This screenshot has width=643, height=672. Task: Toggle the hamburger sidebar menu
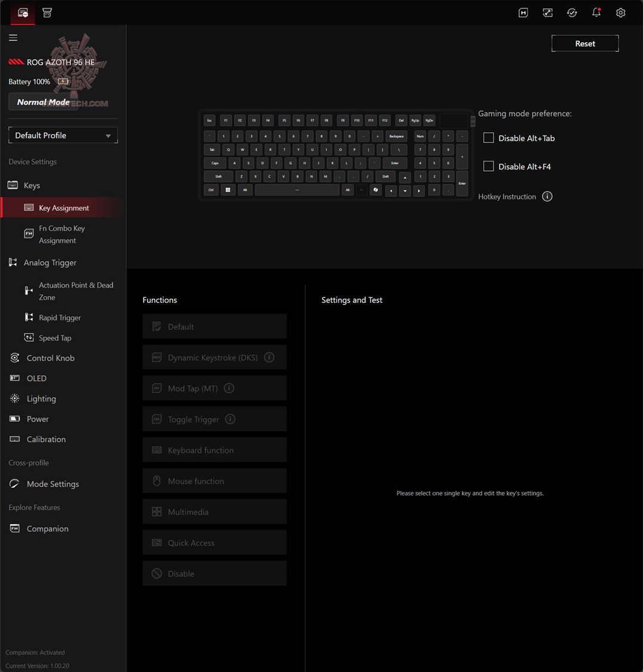click(13, 38)
